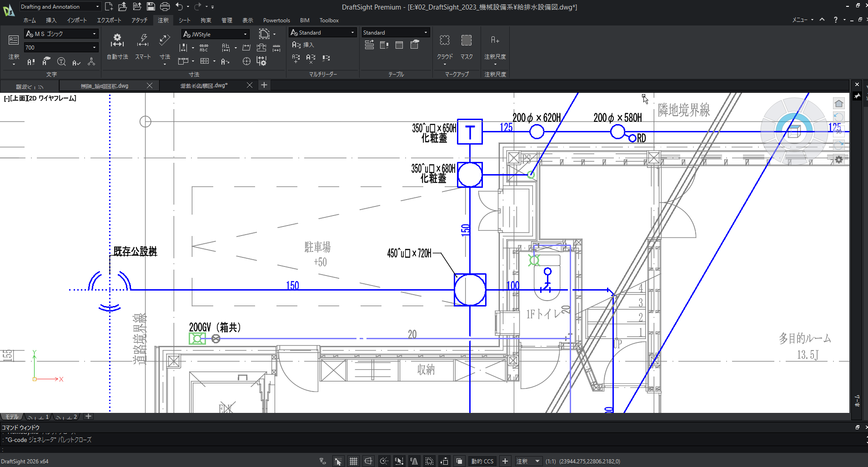Click the Print icon in quick access toolbar
The height and width of the screenshot is (467, 868).
pyautogui.click(x=165, y=6)
